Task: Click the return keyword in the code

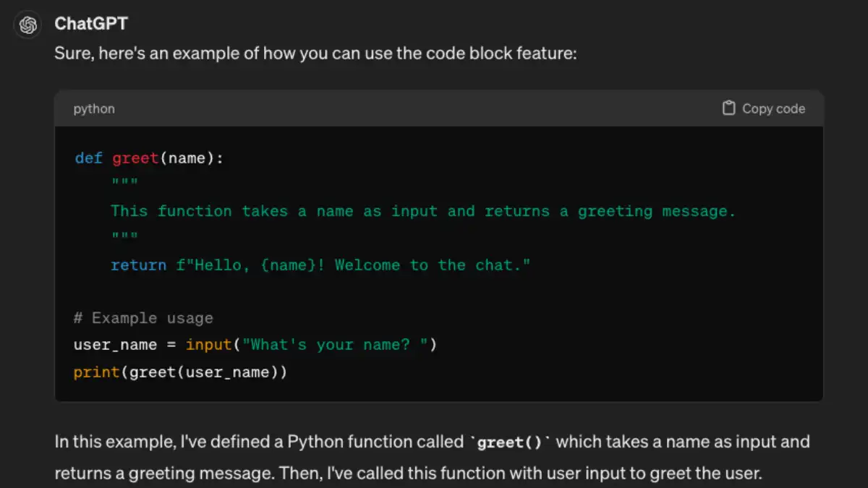Action: (x=138, y=265)
